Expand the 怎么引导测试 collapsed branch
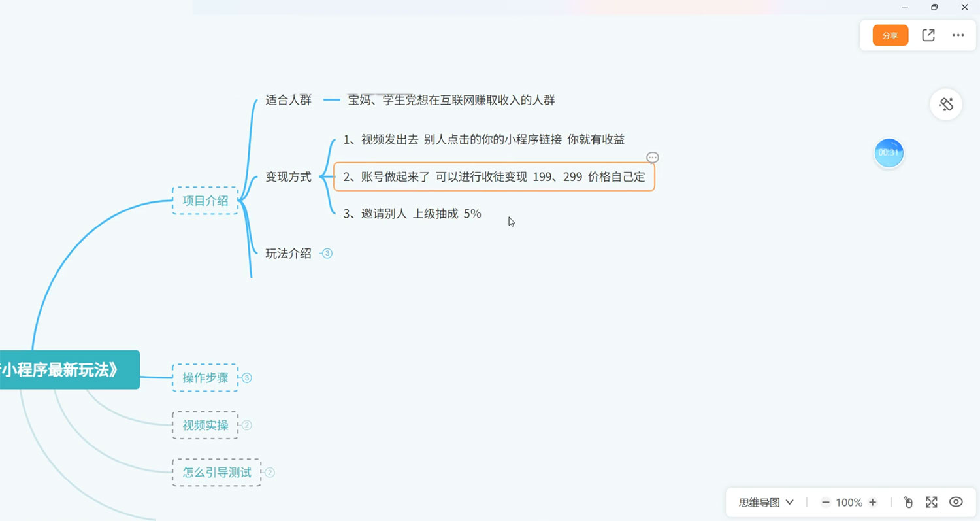This screenshot has height=521, width=980. [269, 472]
